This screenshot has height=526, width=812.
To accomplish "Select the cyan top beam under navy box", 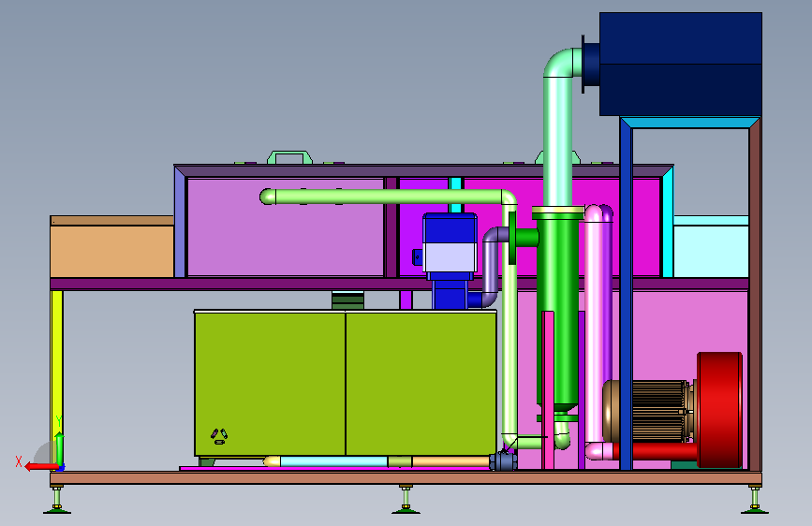I will (x=690, y=123).
